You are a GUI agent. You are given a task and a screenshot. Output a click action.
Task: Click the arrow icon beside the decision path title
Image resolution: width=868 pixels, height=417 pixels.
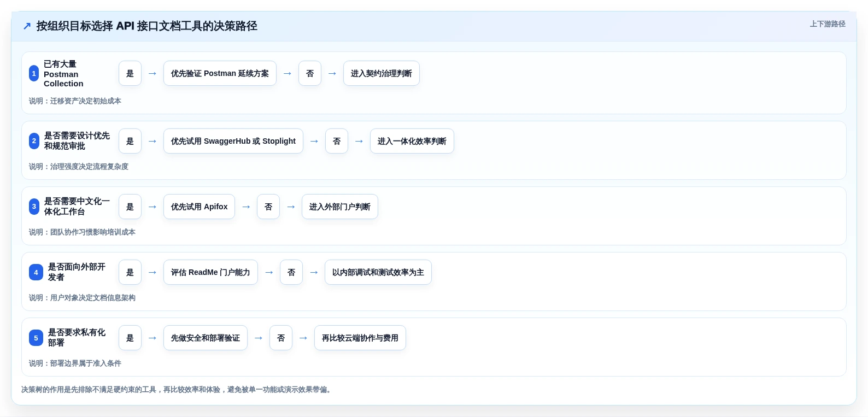coord(27,26)
